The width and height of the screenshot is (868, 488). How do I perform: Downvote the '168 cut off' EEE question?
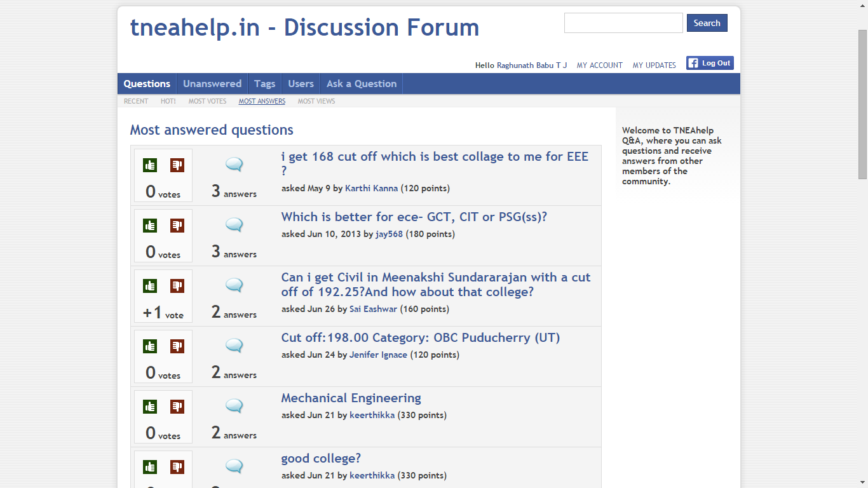(177, 165)
